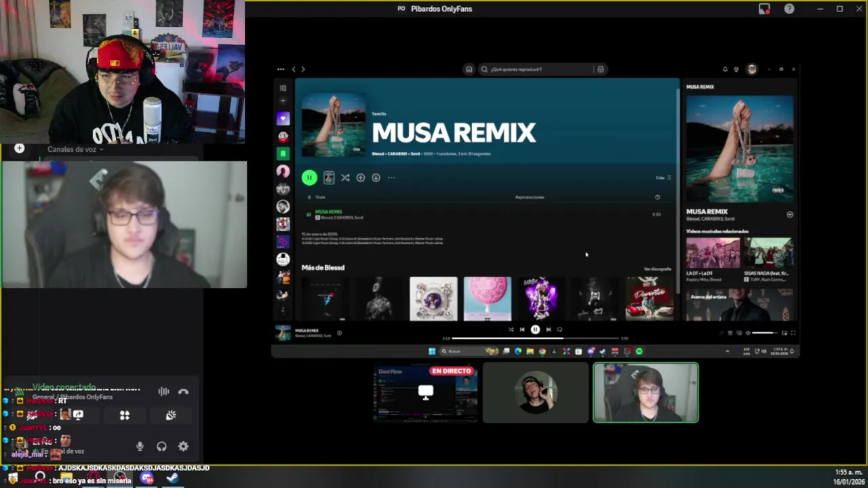
Task: Toggle shuffle in the album action row
Action: click(345, 178)
